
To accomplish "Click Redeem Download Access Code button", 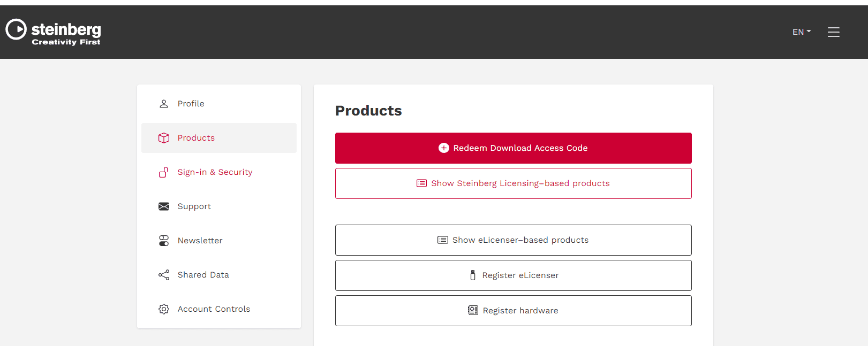I will pyautogui.click(x=514, y=148).
